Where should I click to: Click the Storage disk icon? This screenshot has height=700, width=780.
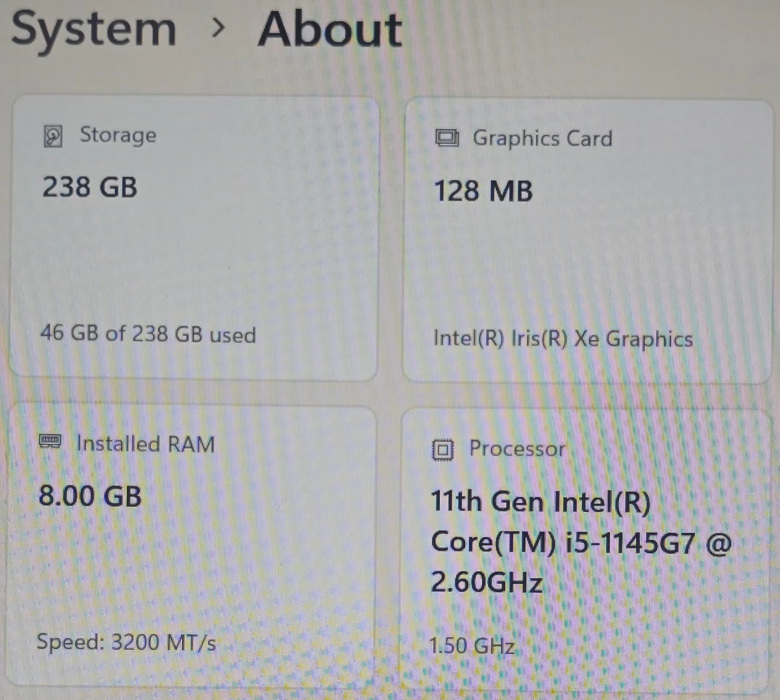pyautogui.click(x=53, y=136)
